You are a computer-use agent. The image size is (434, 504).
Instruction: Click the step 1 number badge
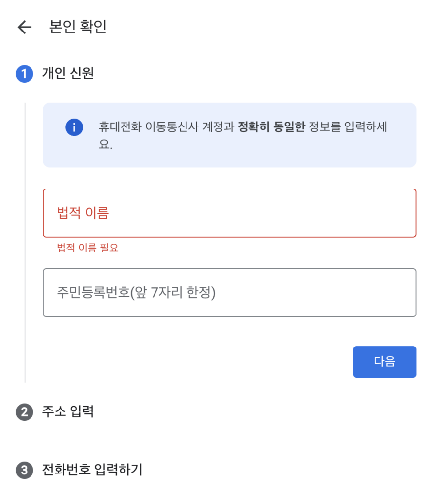[x=24, y=74]
